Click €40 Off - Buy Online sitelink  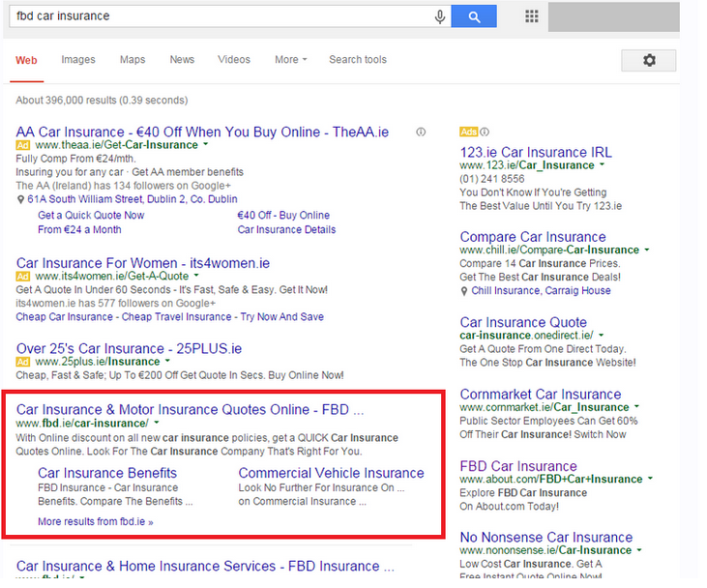click(283, 215)
